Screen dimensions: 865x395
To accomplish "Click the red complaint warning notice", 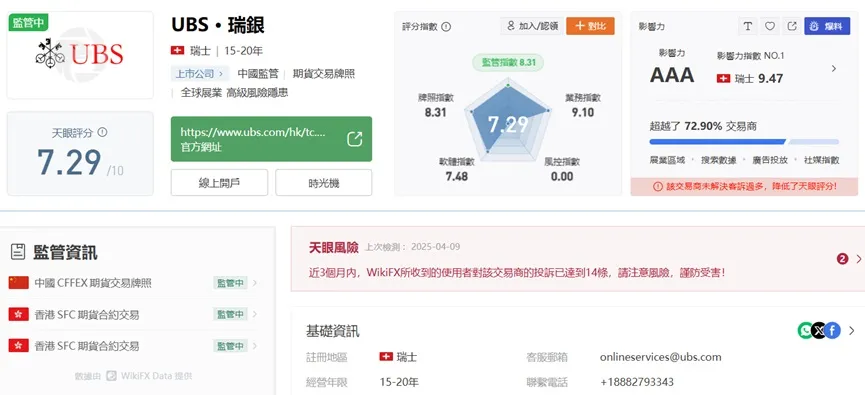I will 744,186.
